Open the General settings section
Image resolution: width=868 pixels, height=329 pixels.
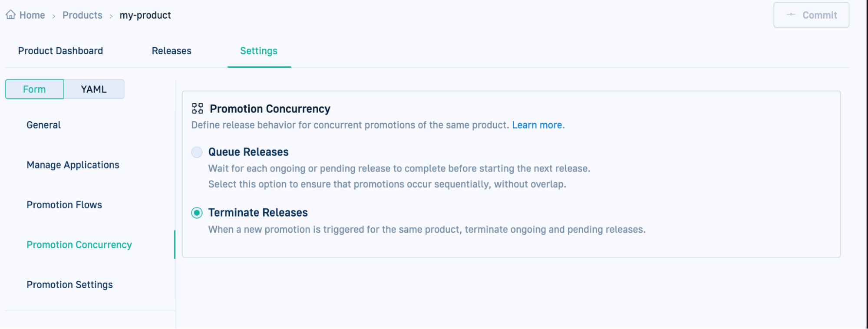pyautogui.click(x=43, y=125)
